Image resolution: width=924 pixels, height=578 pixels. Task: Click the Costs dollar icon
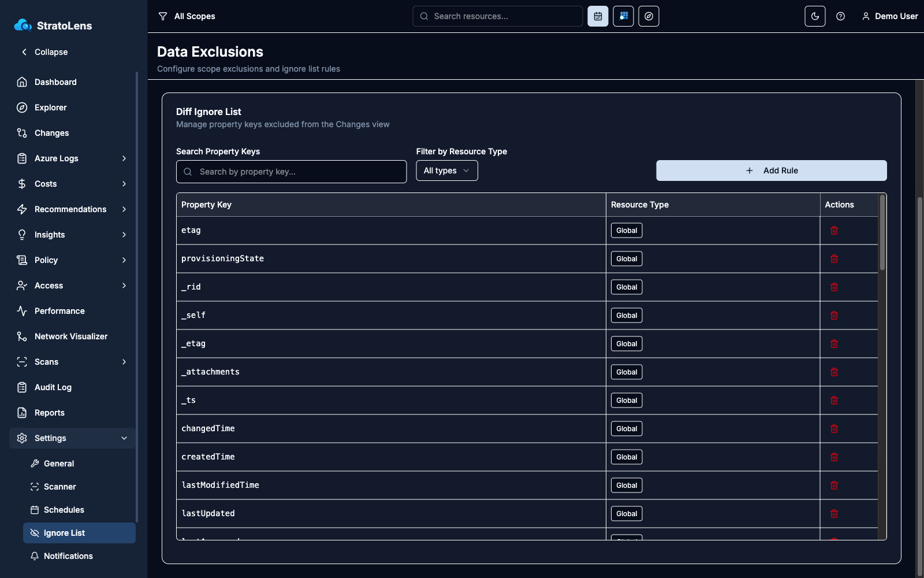[22, 184]
